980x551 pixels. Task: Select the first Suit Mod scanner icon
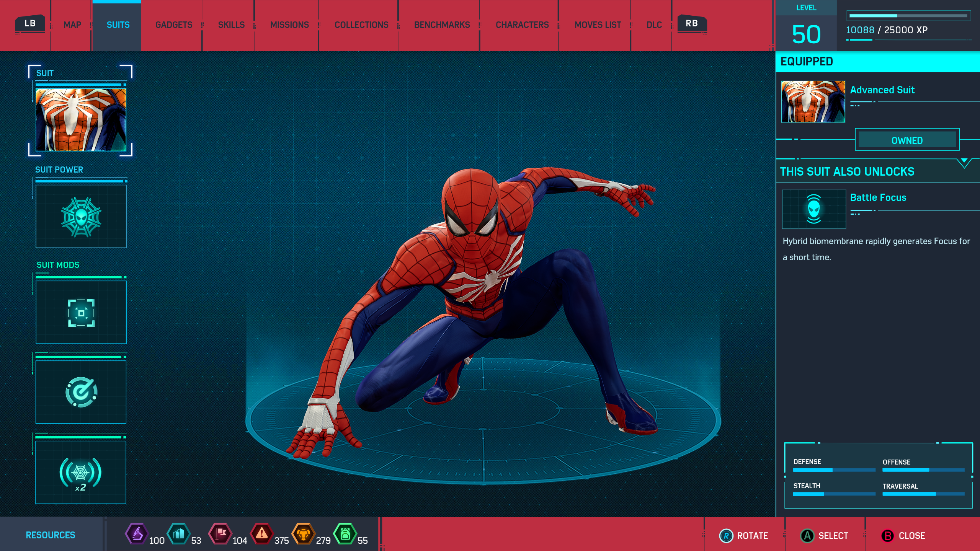point(81,313)
